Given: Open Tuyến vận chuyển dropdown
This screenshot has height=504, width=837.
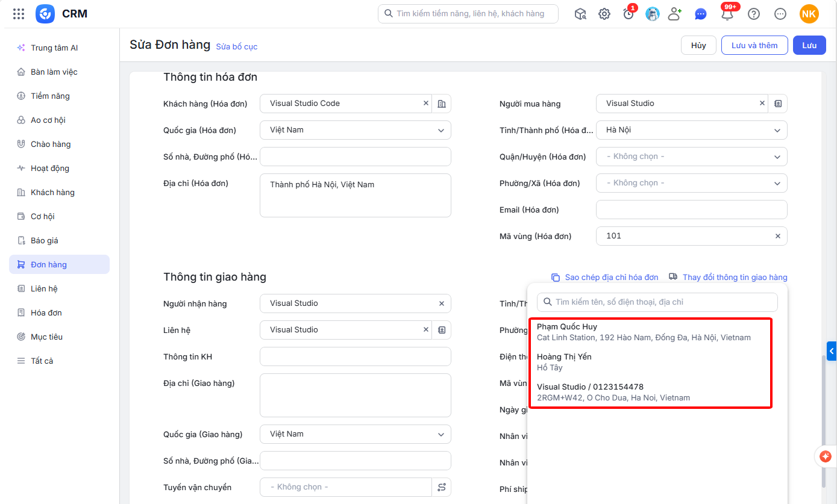Looking at the screenshot, I should pyautogui.click(x=346, y=487).
